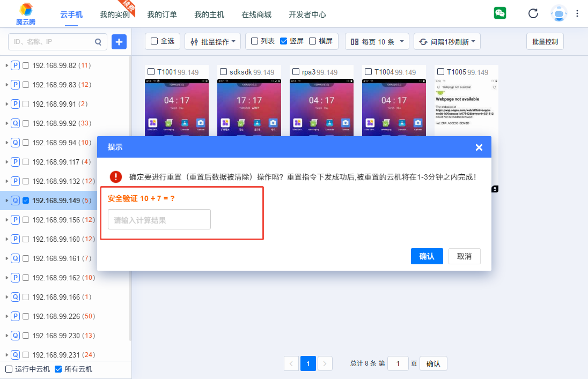This screenshot has height=379, width=588.
Task: Click the search magnifier icon
Action: pyautogui.click(x=98, y=41)
